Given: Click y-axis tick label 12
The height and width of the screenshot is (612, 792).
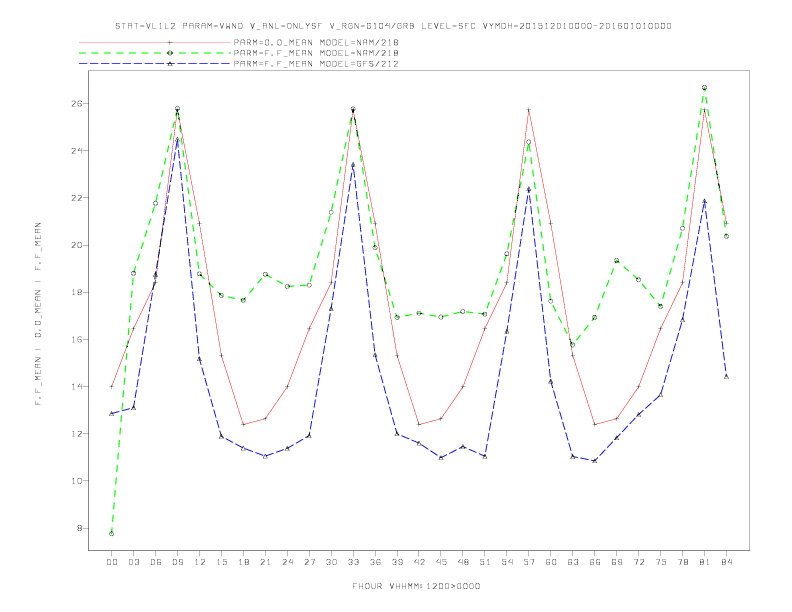Looking at the screenshot, I should 76,434.
